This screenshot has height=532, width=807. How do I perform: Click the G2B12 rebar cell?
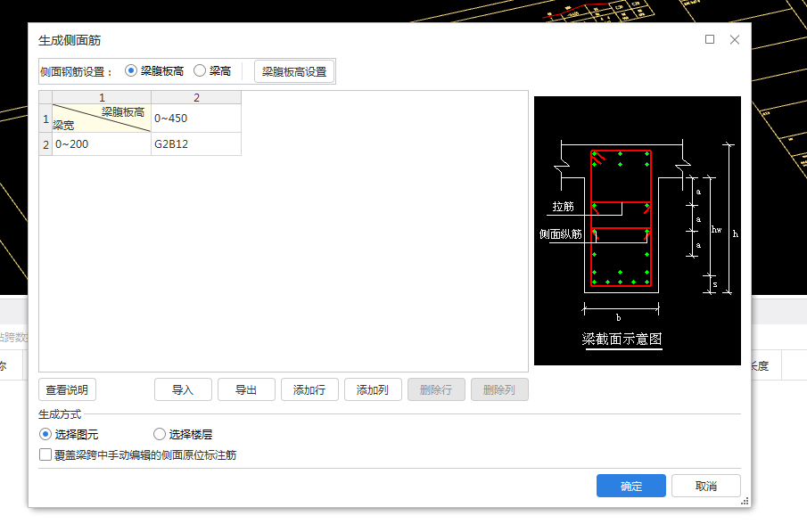[196, 144]
